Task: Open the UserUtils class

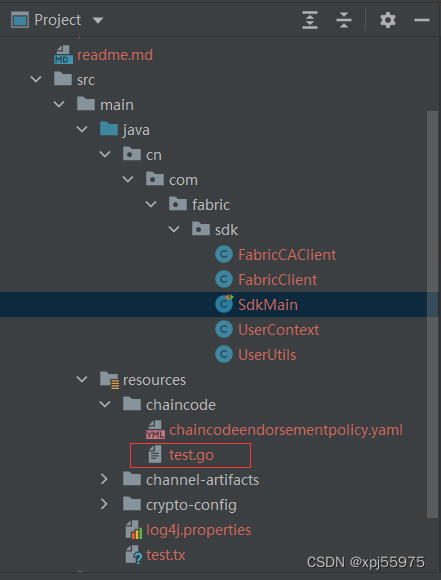Action: coord(267,355)
